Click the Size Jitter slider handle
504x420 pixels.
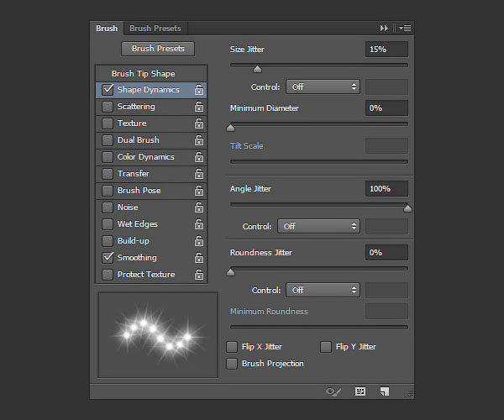pos(257,69)
